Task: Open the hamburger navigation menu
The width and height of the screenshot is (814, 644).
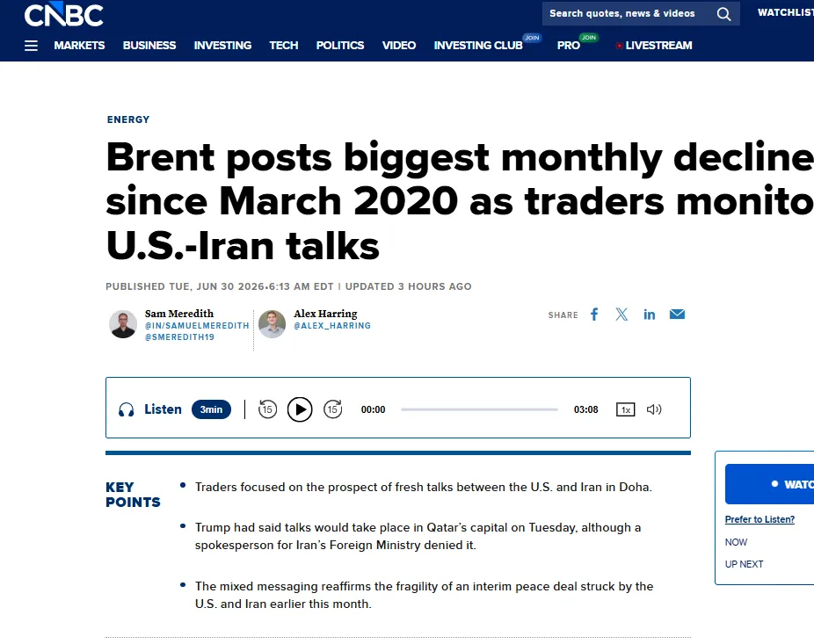Action: (x=31, y=46)
